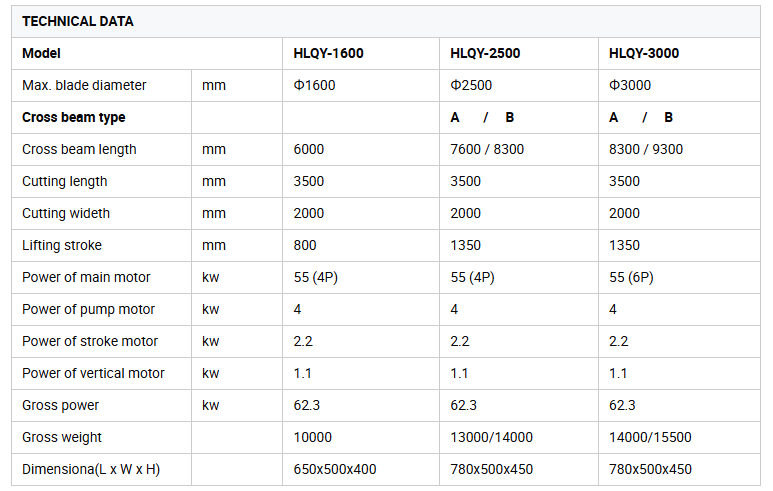Viewport: 773px width, 491px height.
Task: Click the Dimensiona(L x W x H) label
Action: coord(90,469)
